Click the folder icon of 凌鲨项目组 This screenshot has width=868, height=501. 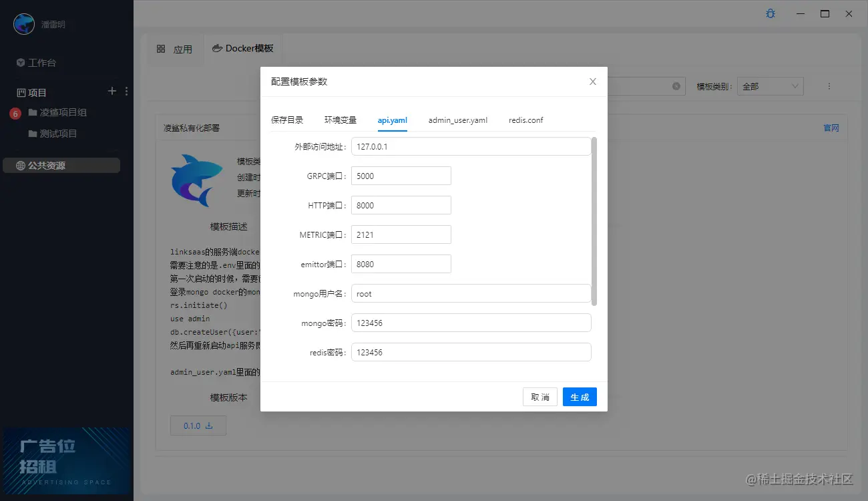coord(33,112)
